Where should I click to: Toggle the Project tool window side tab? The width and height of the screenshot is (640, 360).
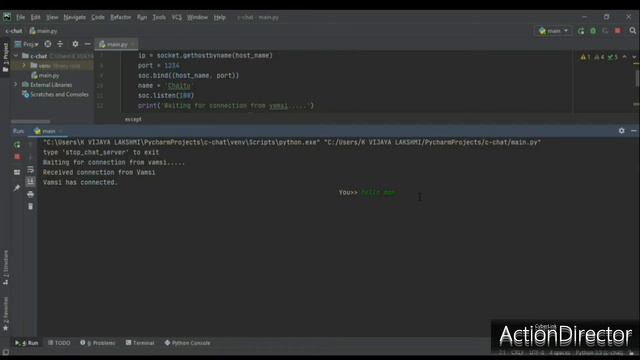coord(5,57)
